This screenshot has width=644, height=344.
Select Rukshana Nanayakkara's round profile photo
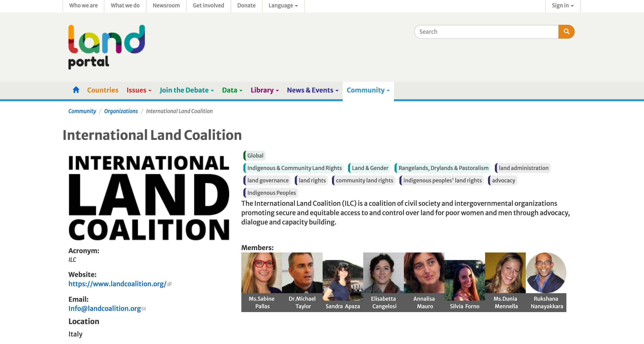(546, 273)
